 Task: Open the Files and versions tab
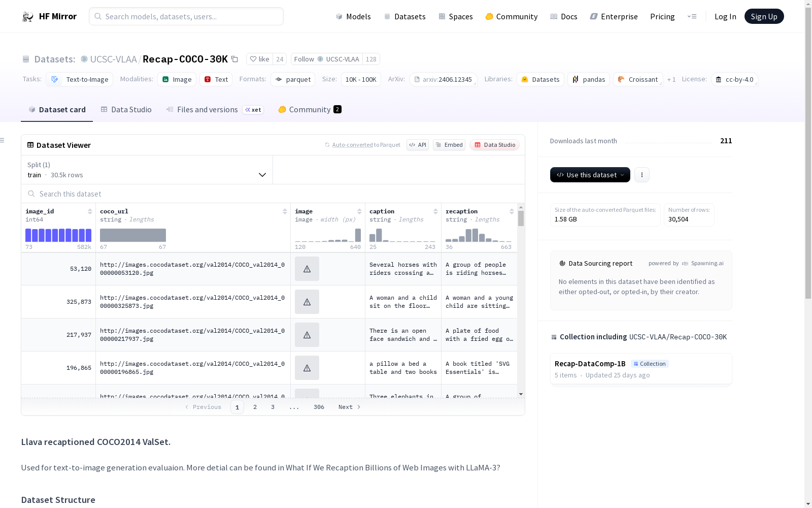pyautogui.click(x=215, y=110)
